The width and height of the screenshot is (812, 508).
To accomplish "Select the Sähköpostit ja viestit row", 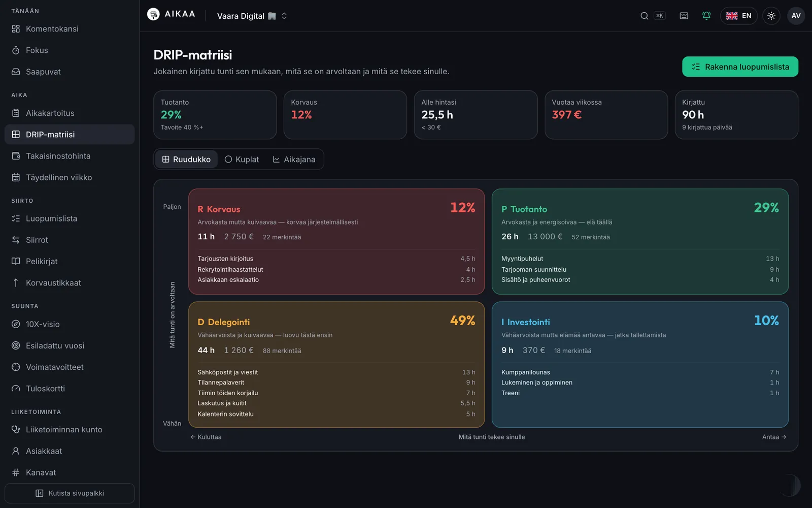I will tap(336, 372).
